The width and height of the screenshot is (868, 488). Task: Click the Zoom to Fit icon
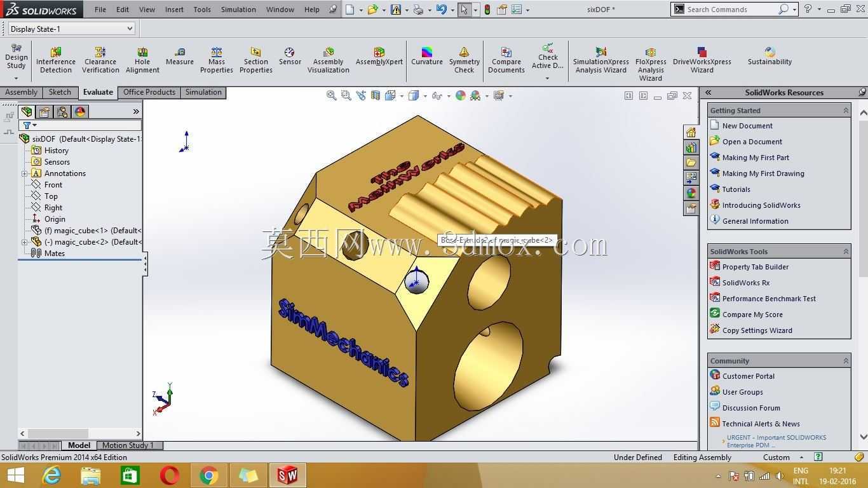click(x=331, y=95)
